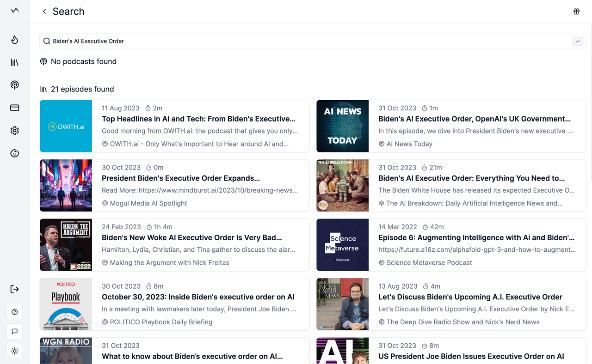Open 'US President Joe Biden Issues Executive Order' episode
The width and height of the screenshot is (592, 364).
pyautogui.click(x=471, y=356)
